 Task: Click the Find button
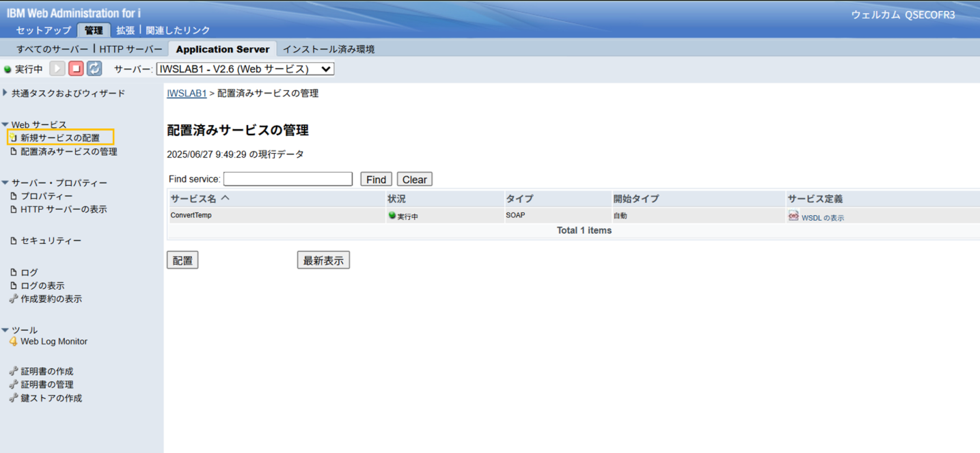[377, 179]
